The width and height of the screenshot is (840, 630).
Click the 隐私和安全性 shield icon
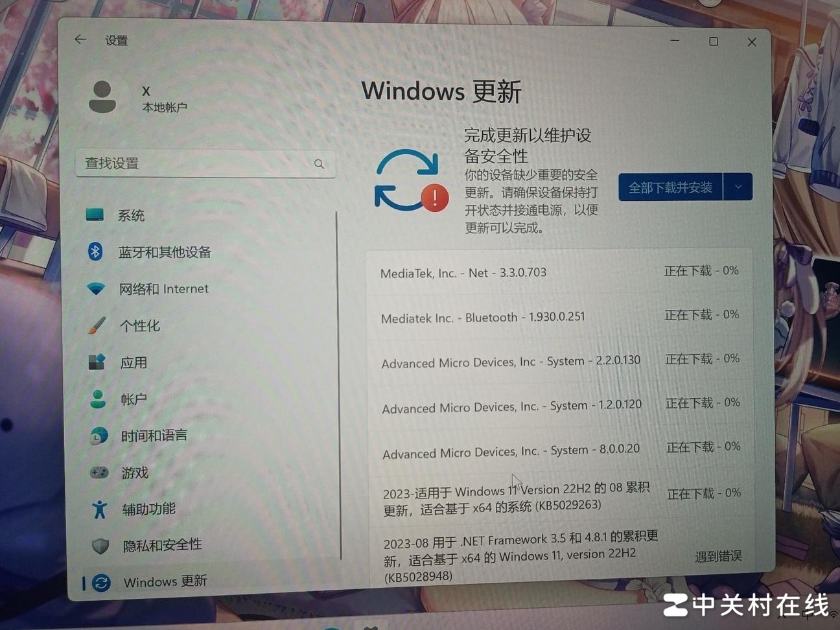coord(99,545)
